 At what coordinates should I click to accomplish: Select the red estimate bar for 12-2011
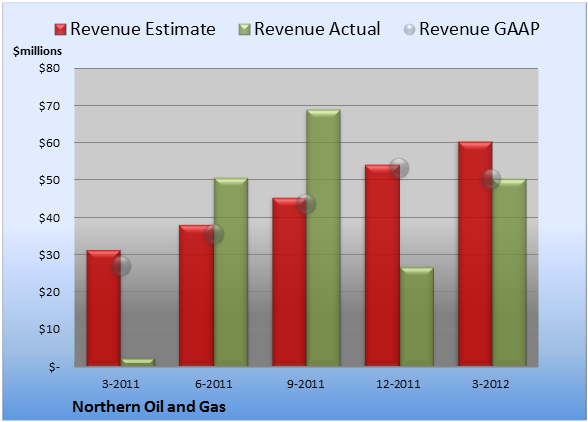[382, 265]
